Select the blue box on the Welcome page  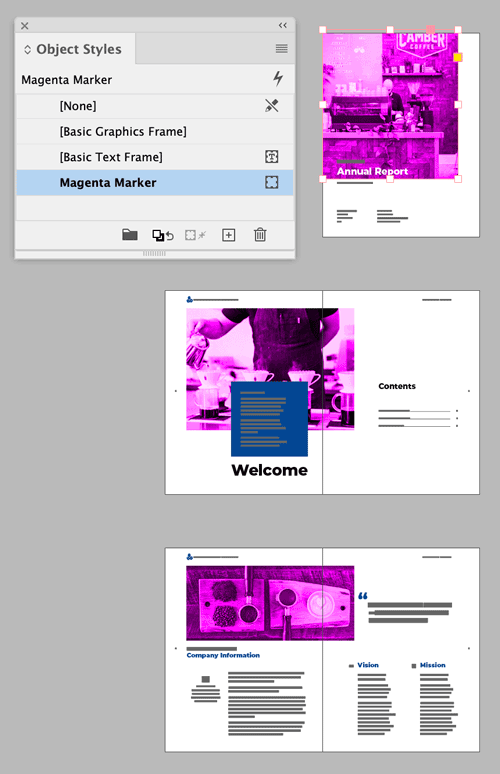pos(269,419)
